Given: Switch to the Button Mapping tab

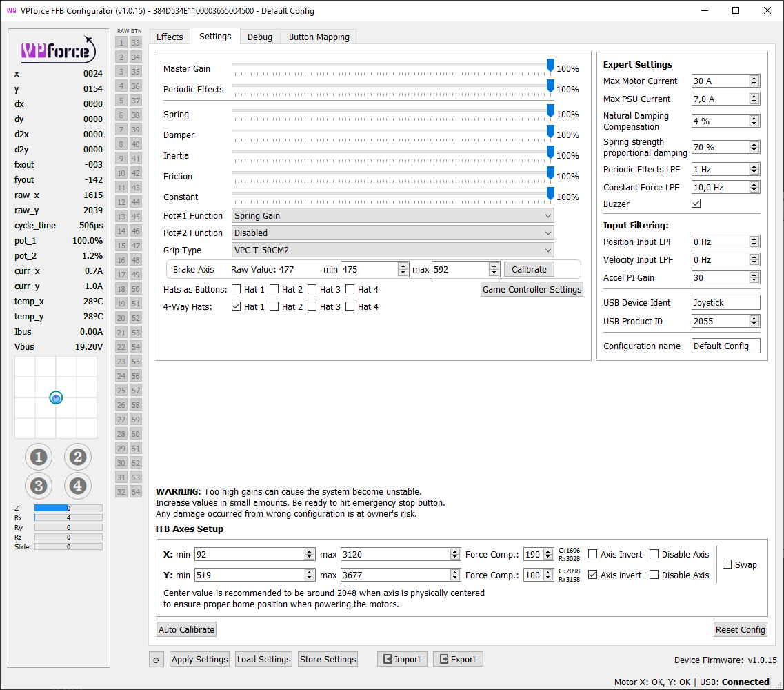Looking at the screenshot, I should [x=318, y=37].
